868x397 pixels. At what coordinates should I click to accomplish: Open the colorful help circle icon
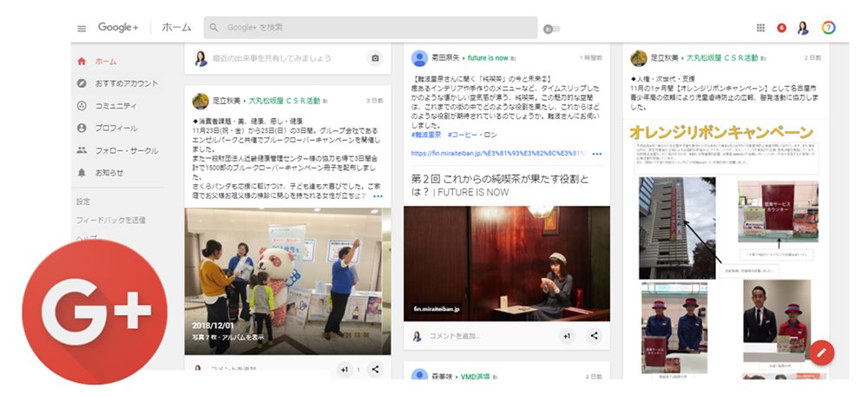pyautogui.click(x=828, y=28)
